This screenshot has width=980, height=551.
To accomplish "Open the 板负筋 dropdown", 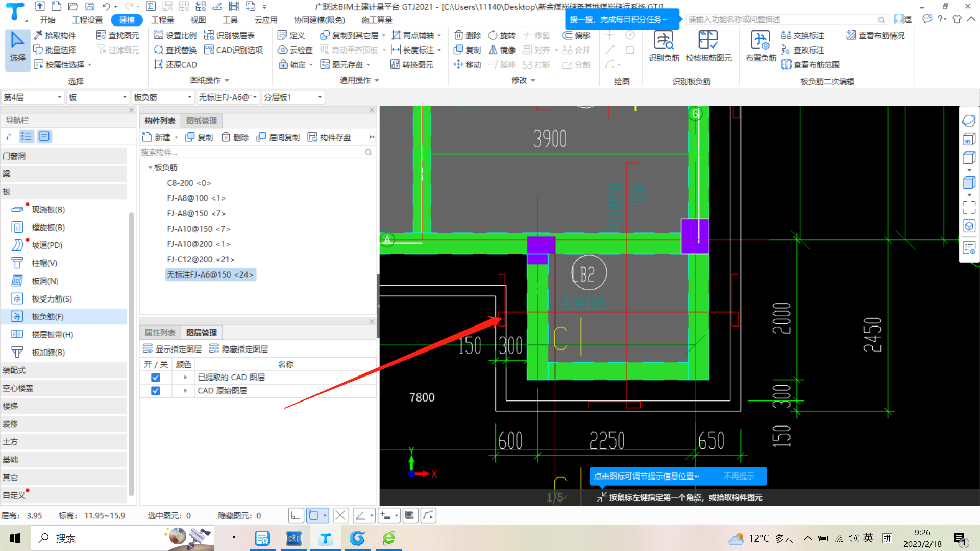I will (163, 97).
